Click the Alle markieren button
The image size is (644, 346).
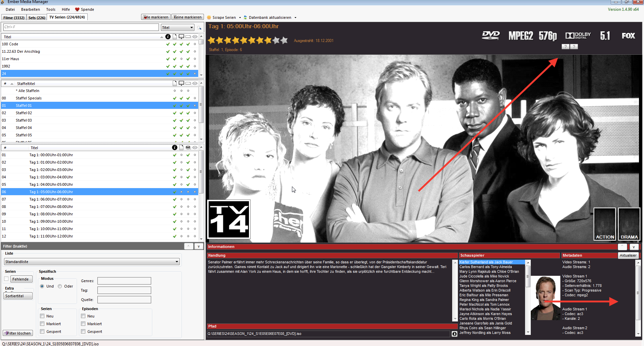(156, 17)
